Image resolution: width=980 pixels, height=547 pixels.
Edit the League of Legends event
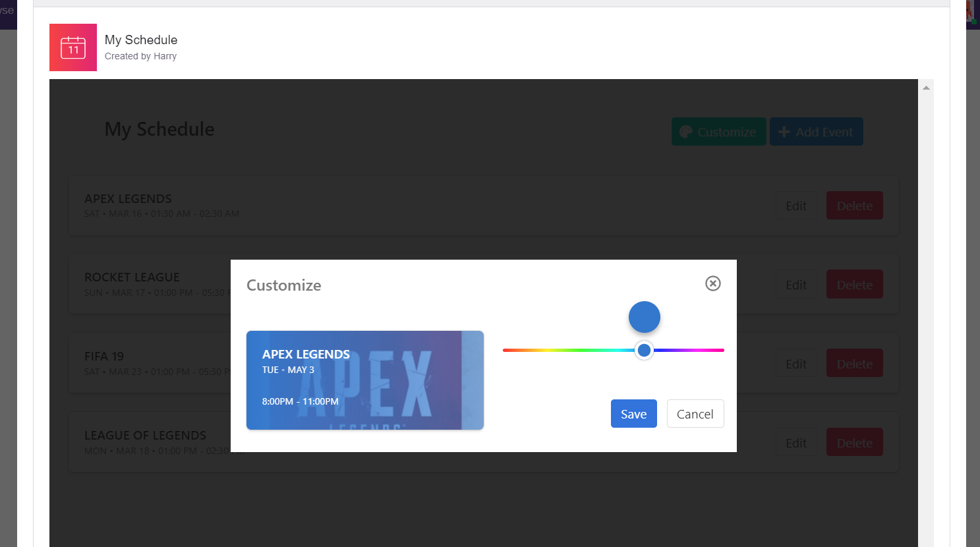pos(796,443)
